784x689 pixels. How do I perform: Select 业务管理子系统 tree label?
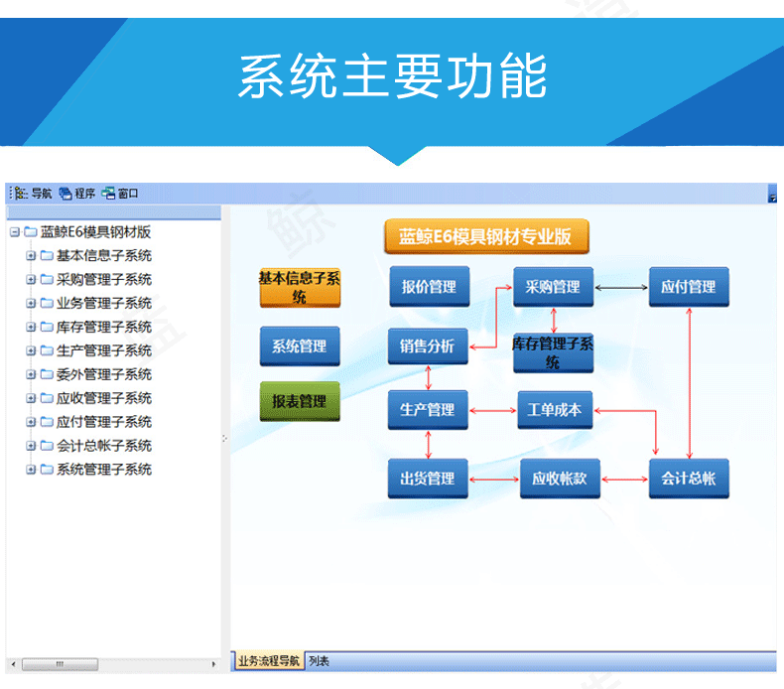[x=104, y=303]
